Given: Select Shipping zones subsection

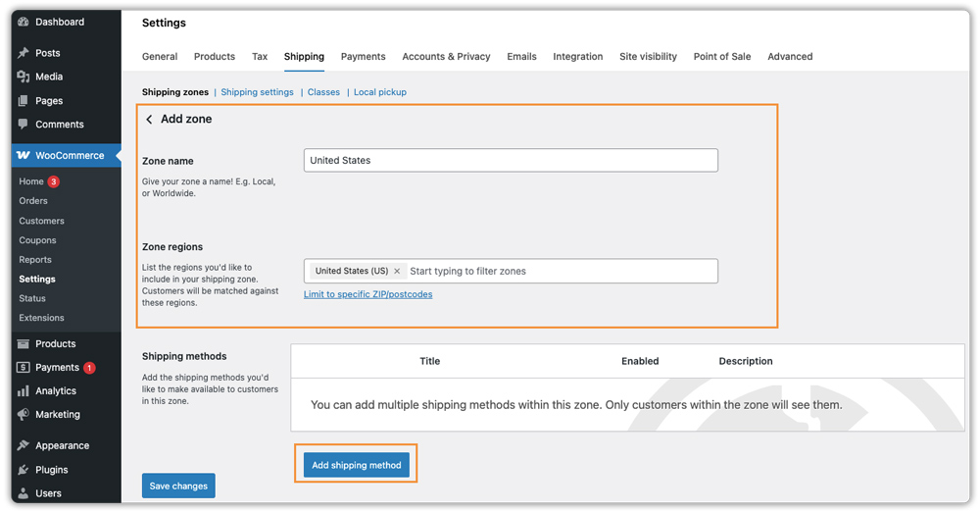Looking at the screenshot, I should [175, 92].
